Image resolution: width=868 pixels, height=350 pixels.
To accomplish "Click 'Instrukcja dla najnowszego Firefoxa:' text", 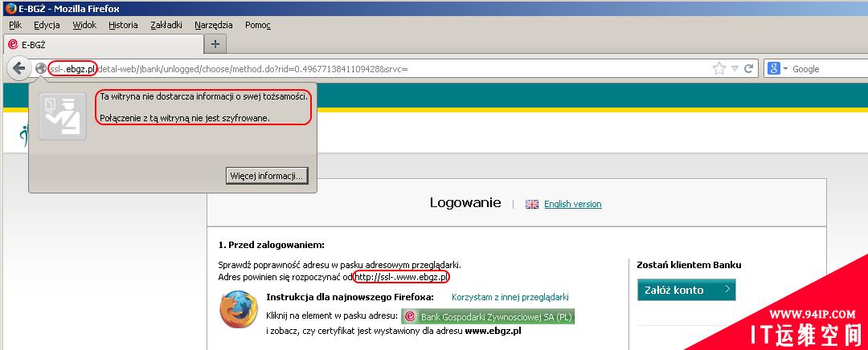I will (x=350, y=297).
